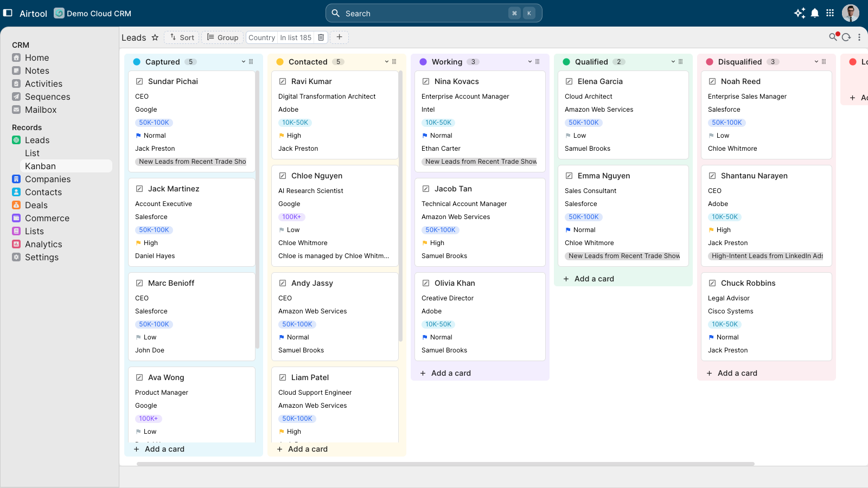Viewport: 868px width, 488px height.
Task: Click the 100K+ tag on Chloe Nguyen's card
Action: (x=291, y=217)
